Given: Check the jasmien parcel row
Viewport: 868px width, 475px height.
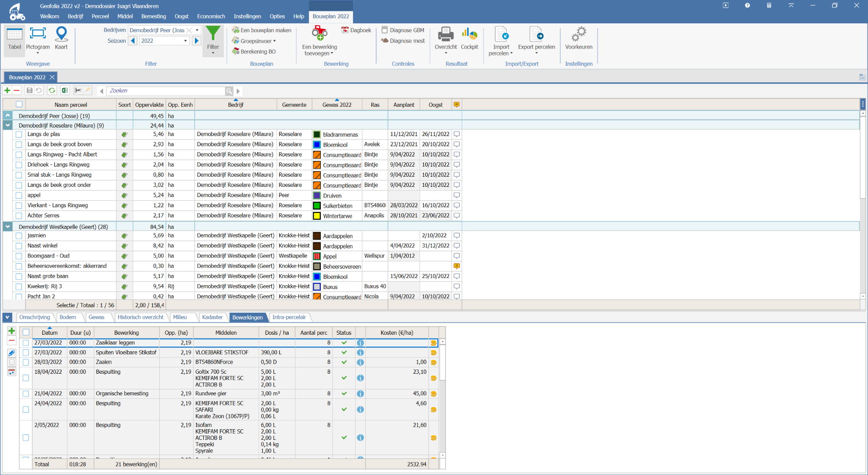Looking at the screenshot, I should point(19,236).
